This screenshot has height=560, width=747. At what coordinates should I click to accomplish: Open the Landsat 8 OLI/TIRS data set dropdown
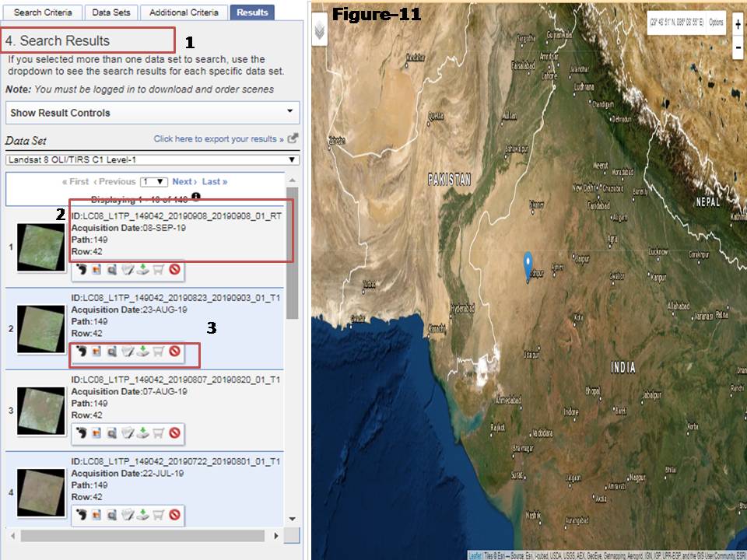click(153, 159)
